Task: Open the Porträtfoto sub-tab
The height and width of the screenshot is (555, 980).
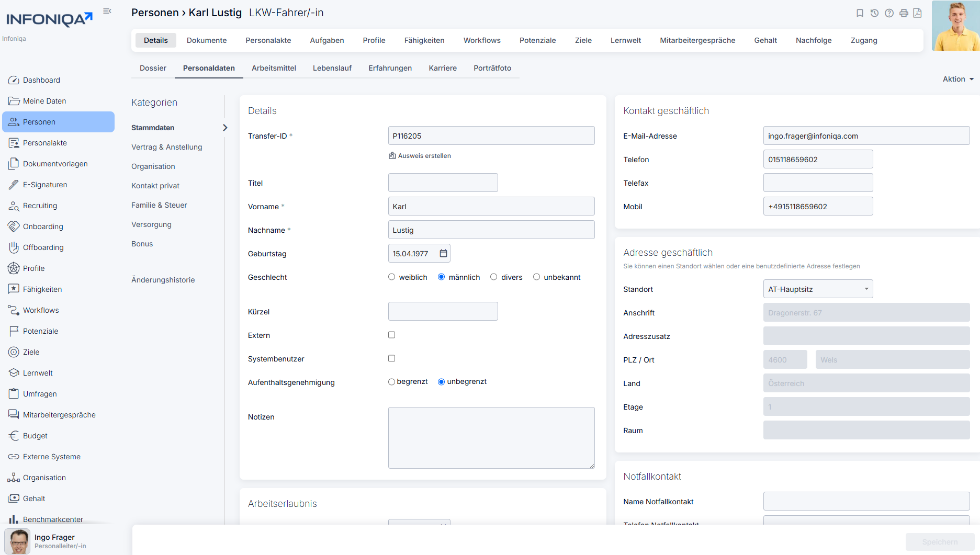Action: 492,68
